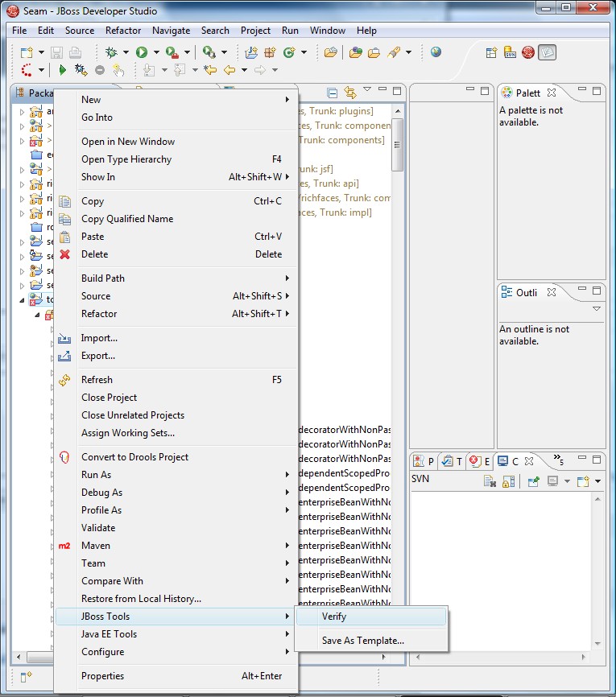Image resolution: width=616 pixels, height=697 pixels.
Task: Select Convert to Drools Project
Action: [176, 457]
